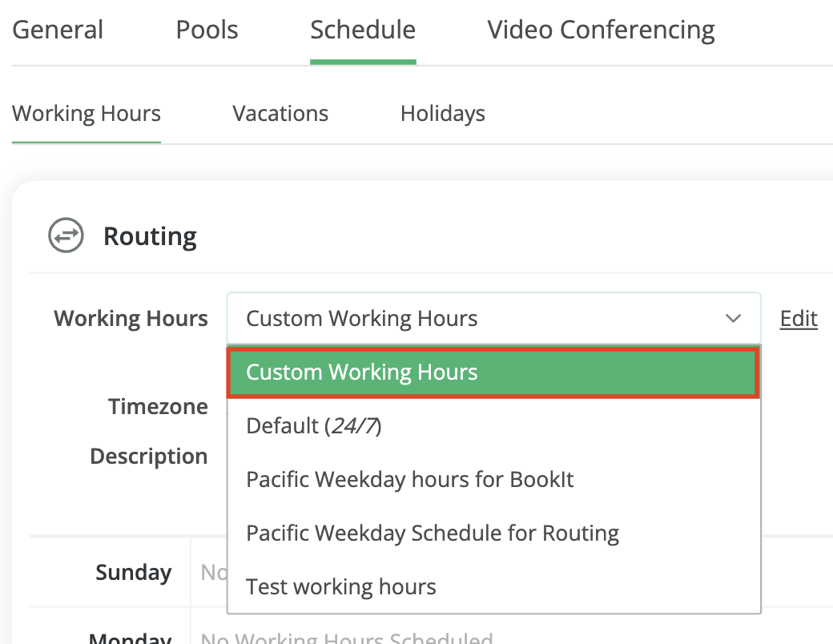Select Custom Working Hours option in list
Screen dimensions: 833x644
(x=493, y=372)
